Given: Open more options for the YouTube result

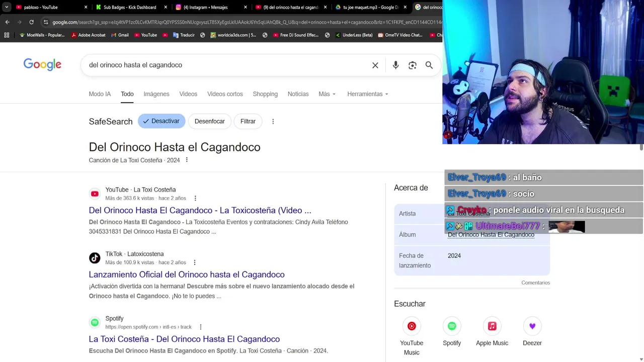Looking at the screenshot, I should [195, 198].
